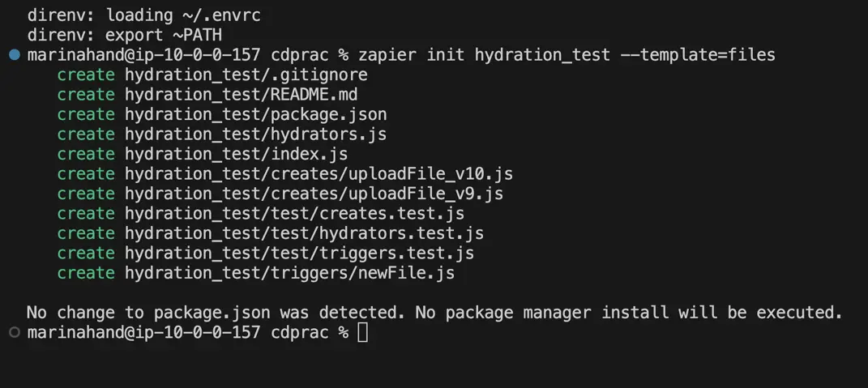Click the zapier init command text
868x388 pixels.
[x=567, y=55]
